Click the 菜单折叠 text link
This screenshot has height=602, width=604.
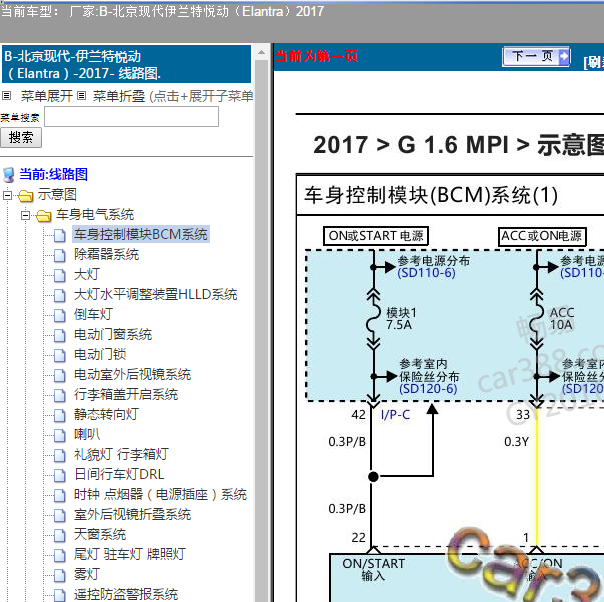pos(119,96)
